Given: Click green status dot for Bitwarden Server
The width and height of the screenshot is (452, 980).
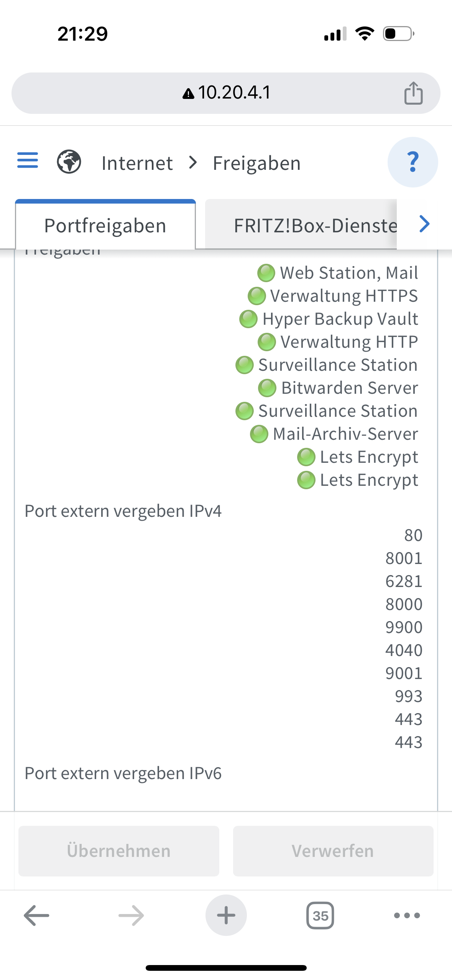Looking at the screenshot, I should [x=267, y=388].
